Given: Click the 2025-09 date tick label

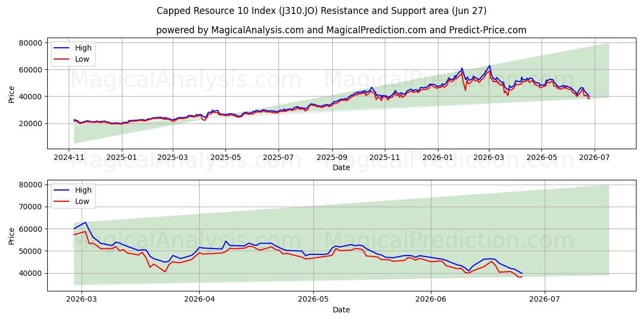Looking at the screenshot, I should coord(332,158).
